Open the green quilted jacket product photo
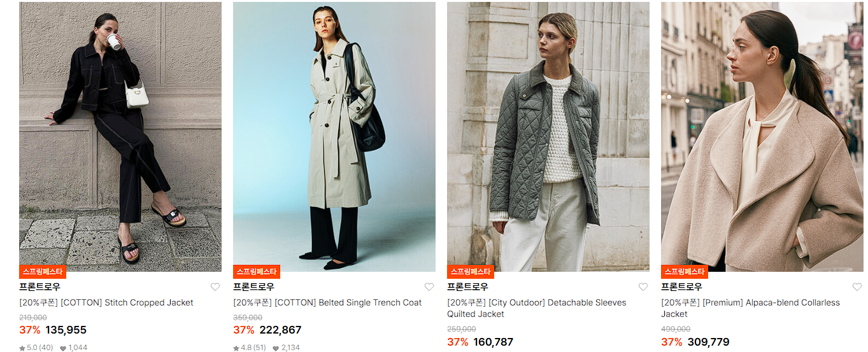This screenshot has width=868, height=352. (x=548, y=137)
